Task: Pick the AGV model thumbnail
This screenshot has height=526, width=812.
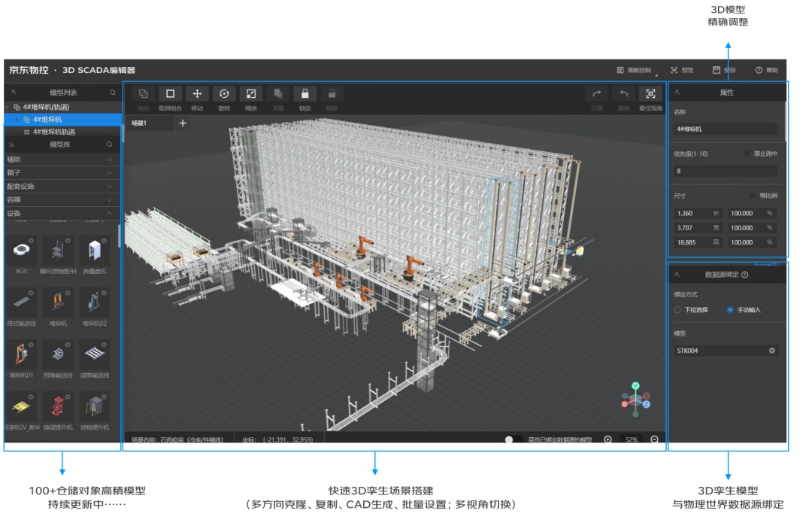Action: coord(21,255)
